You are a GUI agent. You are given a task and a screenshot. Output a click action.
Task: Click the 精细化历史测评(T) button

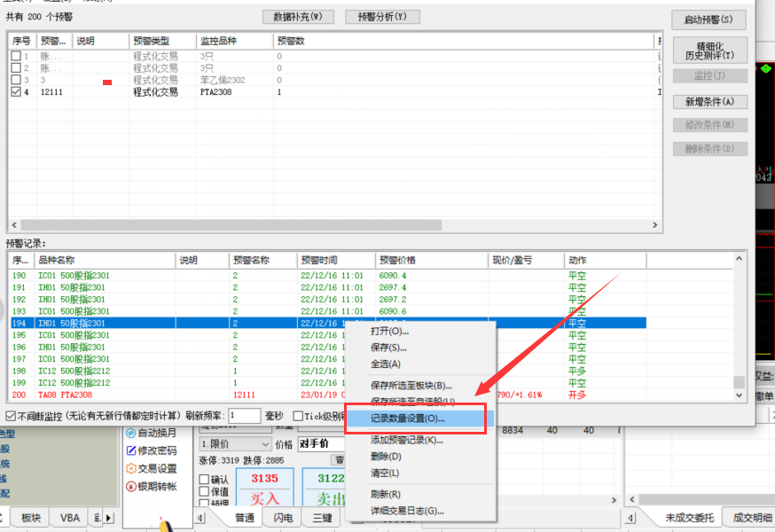pyautogui.click(x=709, y=51)
